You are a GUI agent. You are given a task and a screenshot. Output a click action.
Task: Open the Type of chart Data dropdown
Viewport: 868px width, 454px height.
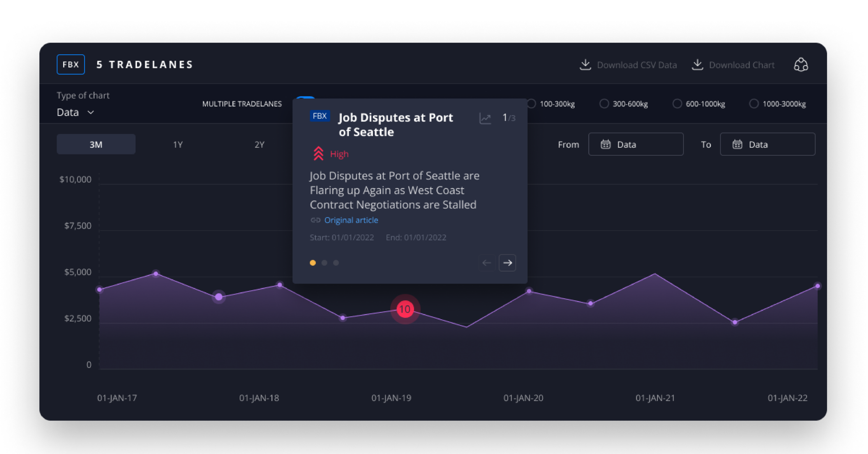pos(75,112)
